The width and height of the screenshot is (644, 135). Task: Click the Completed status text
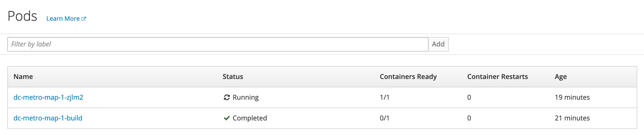(x=250, y=118)
